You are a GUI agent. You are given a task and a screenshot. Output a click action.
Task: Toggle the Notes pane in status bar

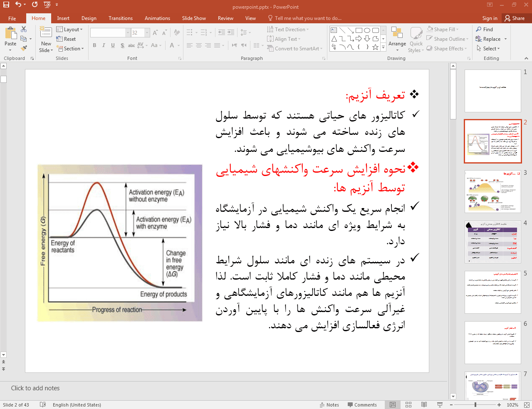coord(329,404)
